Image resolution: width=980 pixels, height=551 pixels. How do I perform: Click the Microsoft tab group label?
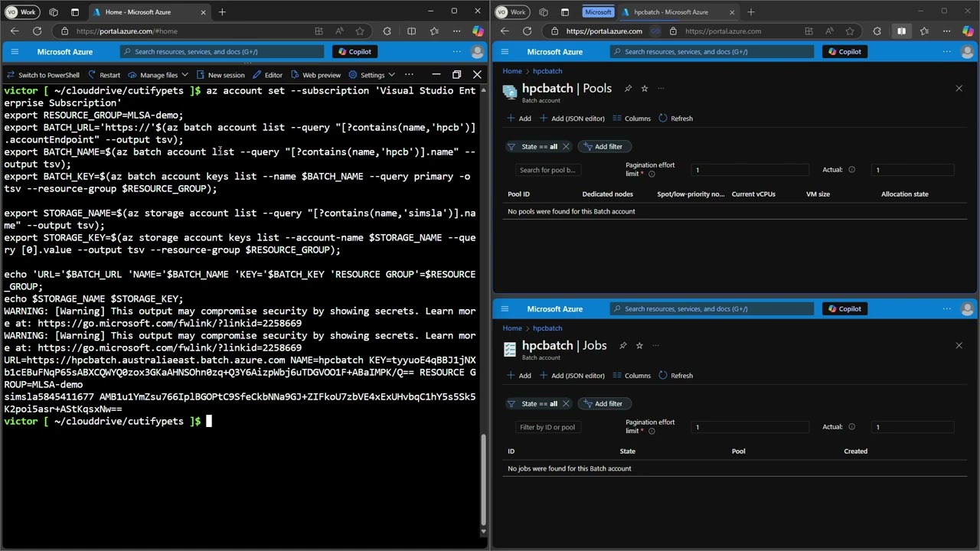pos(598,12)
